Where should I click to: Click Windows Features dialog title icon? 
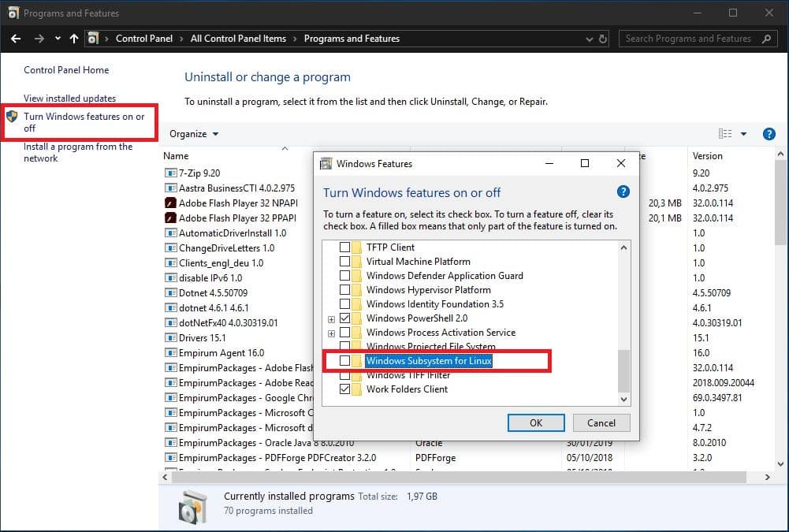click(x=326, y=164)
